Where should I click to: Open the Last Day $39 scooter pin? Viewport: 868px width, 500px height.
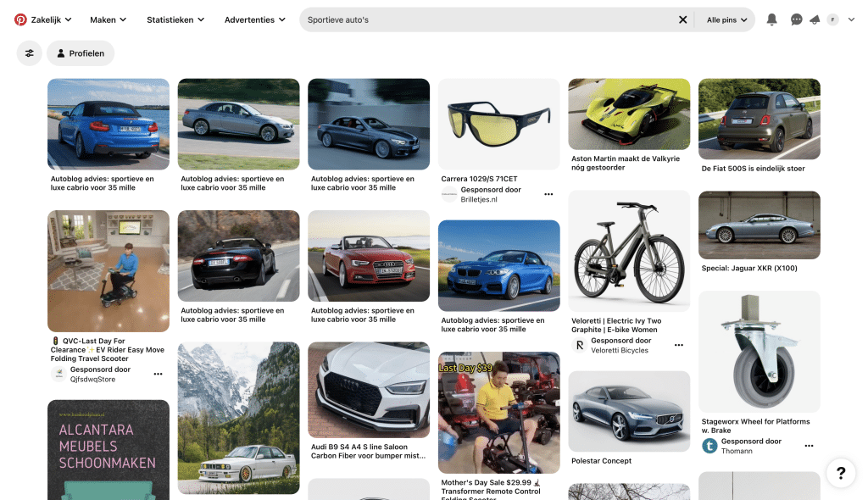[x=498, y=413]
